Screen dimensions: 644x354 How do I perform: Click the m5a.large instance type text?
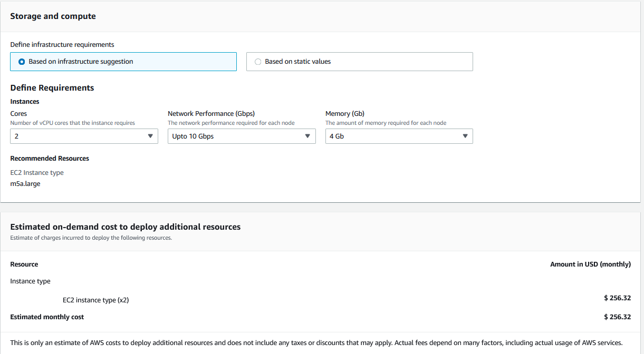[25, 184]
